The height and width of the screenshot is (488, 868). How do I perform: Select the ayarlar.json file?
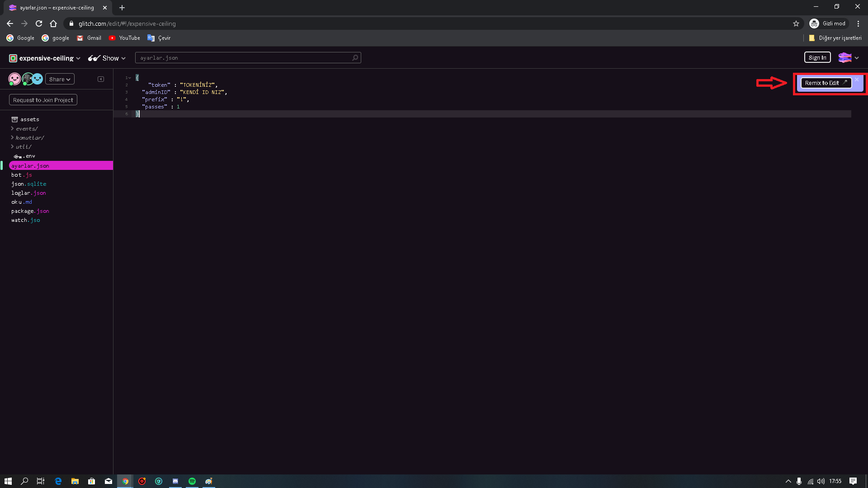61,166
